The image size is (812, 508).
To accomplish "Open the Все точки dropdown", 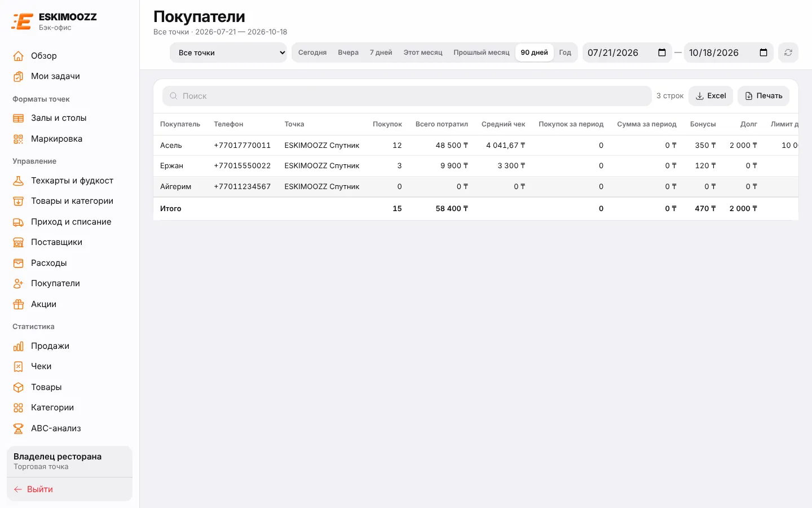I will tap(228, 52).
